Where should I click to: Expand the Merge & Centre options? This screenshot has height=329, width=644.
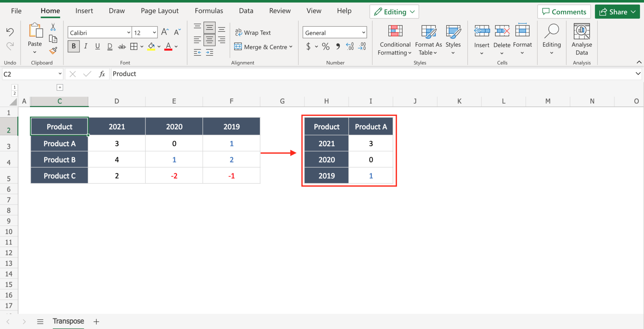click(x=291, y=47)
